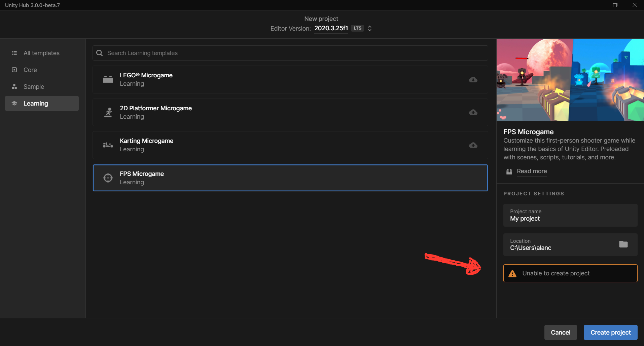The height and width of the screenshot is (346, 644).
Task: Cancel the new project dialog
Action: tap(561, 332)
